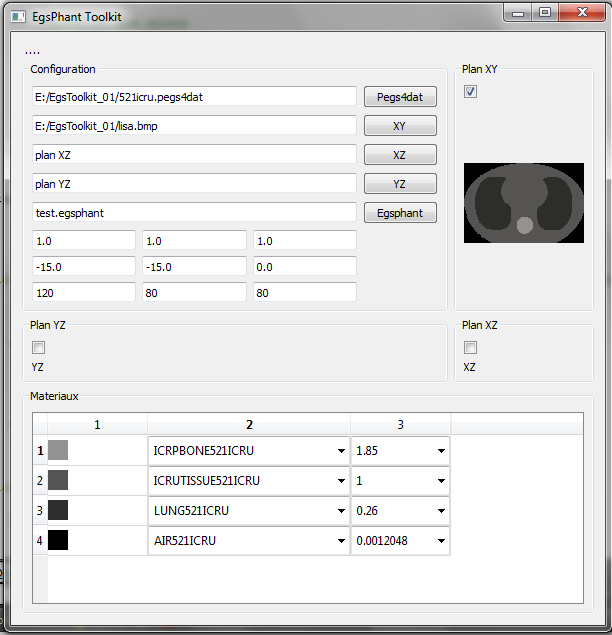The width and height of the screenshot is (612, 635).
Task: Click the YZ plan button
Action: (400, 184)
